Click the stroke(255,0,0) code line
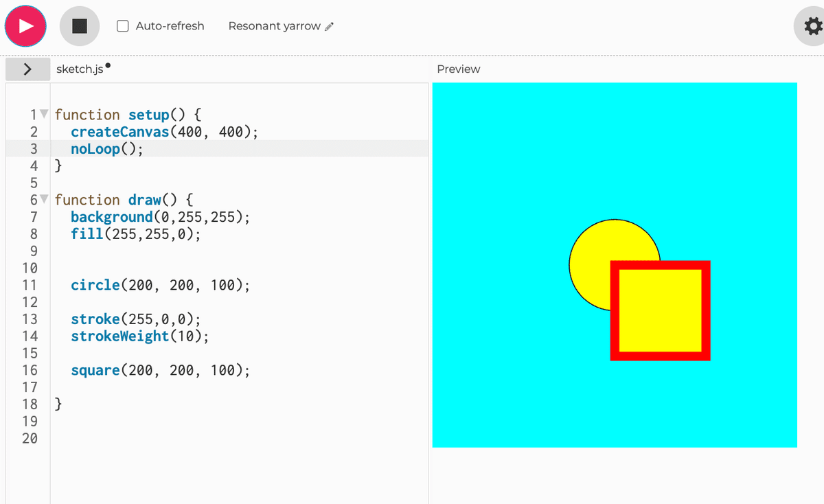824x504 pixels. click(135, 319)
